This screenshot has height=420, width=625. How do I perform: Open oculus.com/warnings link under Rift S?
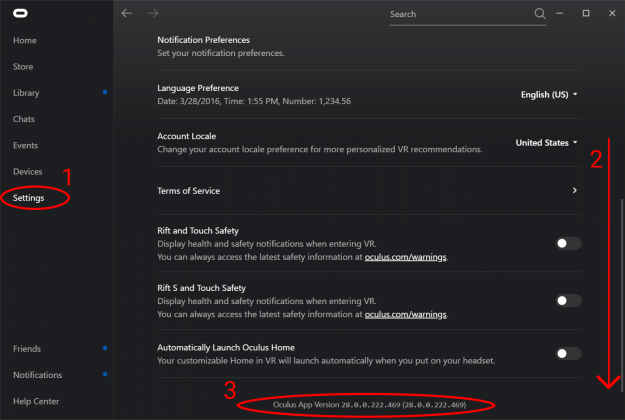[x=406, y=314]
